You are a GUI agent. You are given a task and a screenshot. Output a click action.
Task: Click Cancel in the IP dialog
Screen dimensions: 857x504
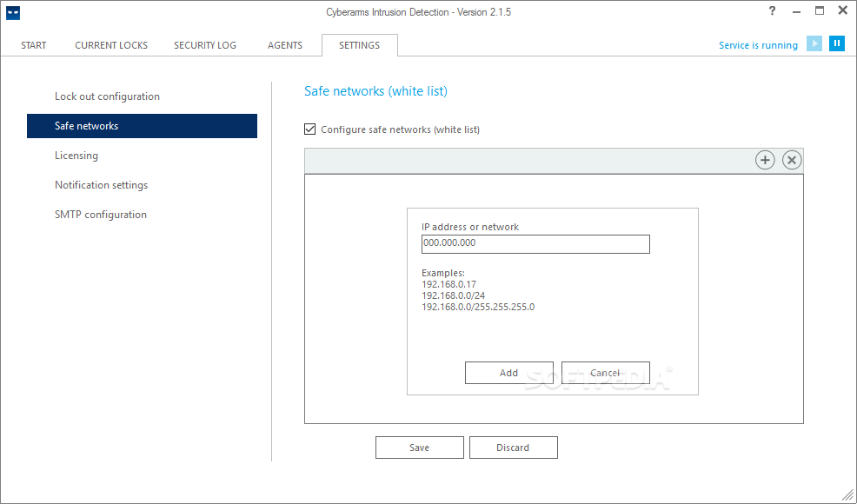[x=606, y=373]
